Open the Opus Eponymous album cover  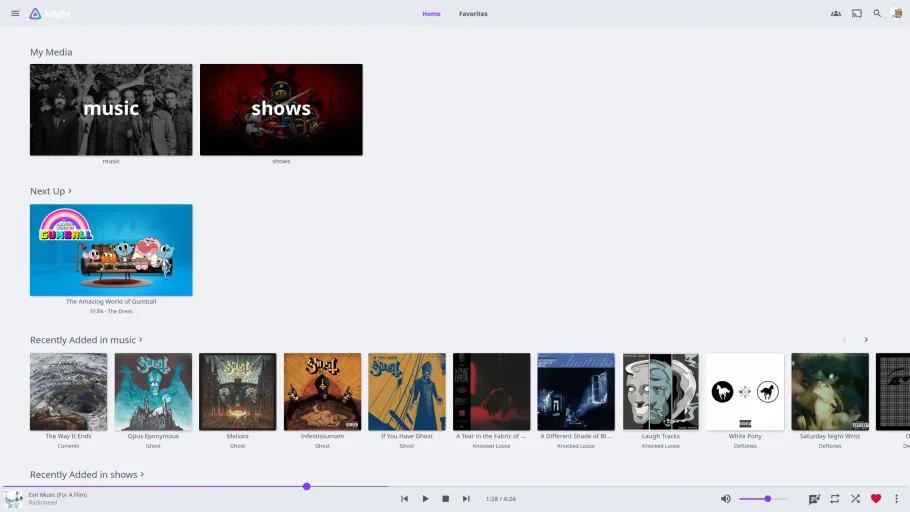(153, 392)
